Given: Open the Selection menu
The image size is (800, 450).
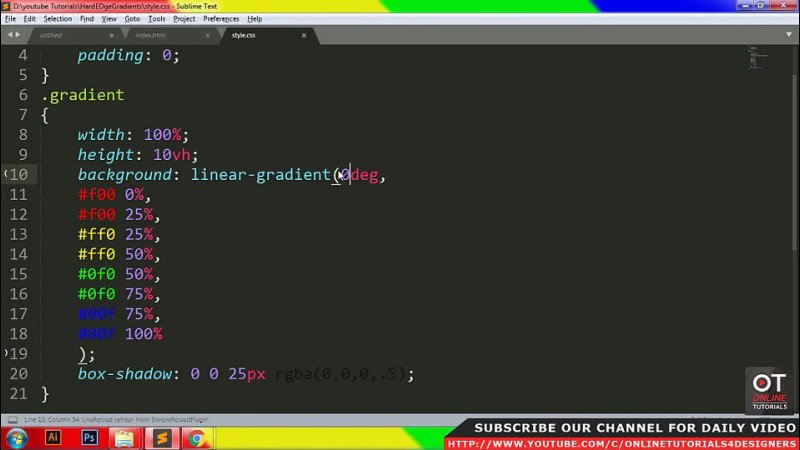Looking at the screenshot, I should pyautogui.click(x=58, y=19).
